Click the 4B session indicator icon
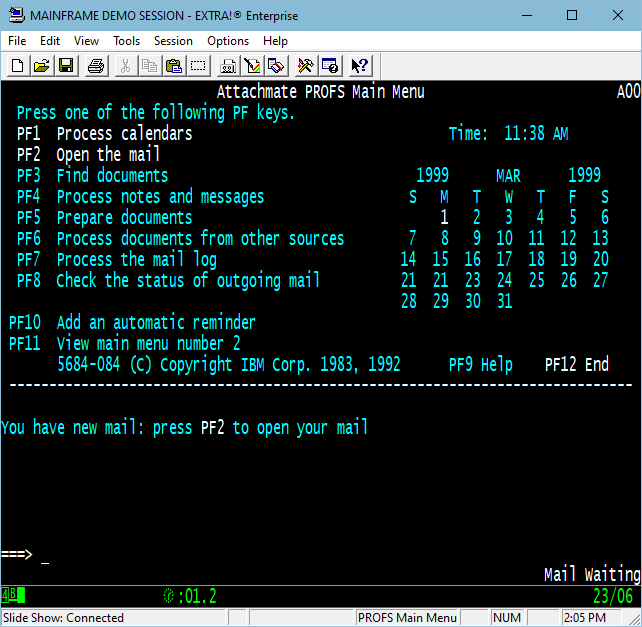 13,595
